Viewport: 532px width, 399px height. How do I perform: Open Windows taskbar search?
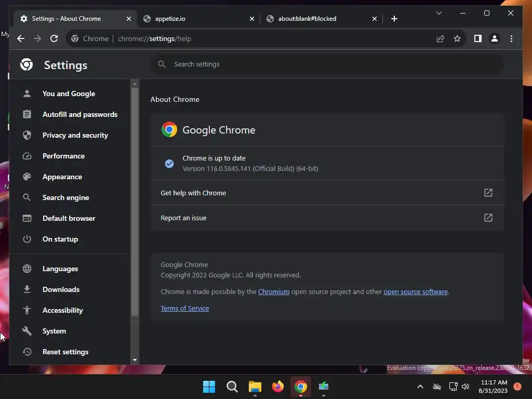pos(232,387)
